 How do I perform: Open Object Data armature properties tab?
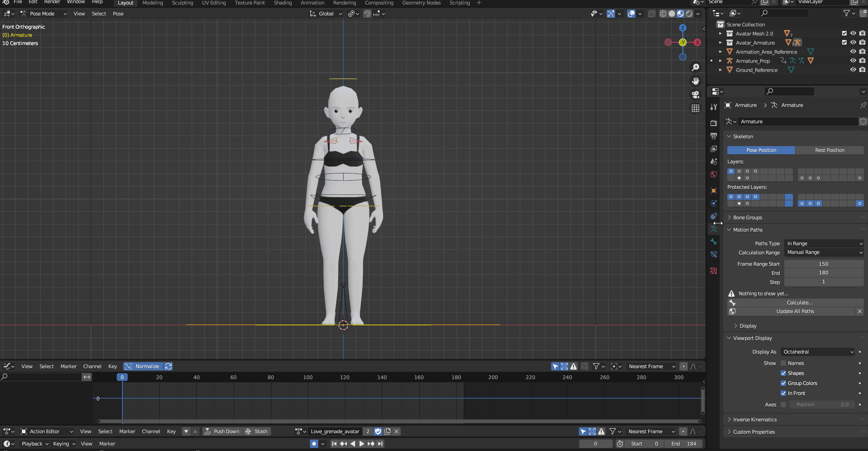point(714,229)
